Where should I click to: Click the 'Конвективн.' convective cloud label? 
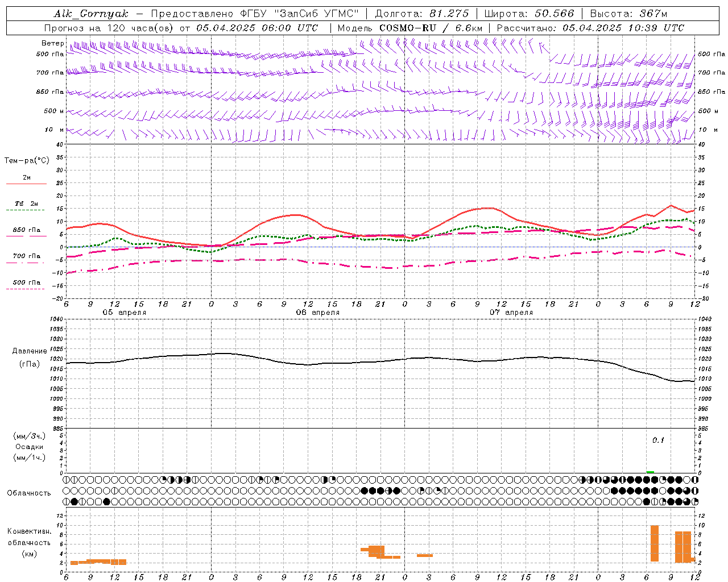(29, 531)
